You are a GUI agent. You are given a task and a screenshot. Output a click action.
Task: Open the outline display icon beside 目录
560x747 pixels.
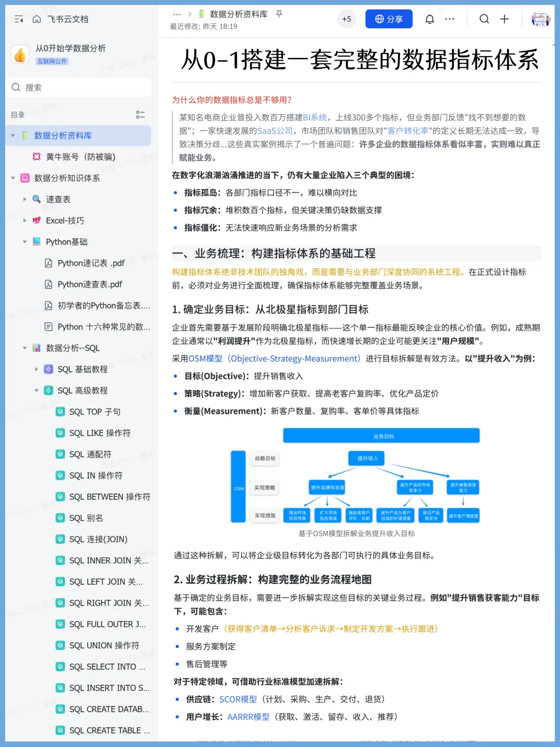click(x=140, y=115)
